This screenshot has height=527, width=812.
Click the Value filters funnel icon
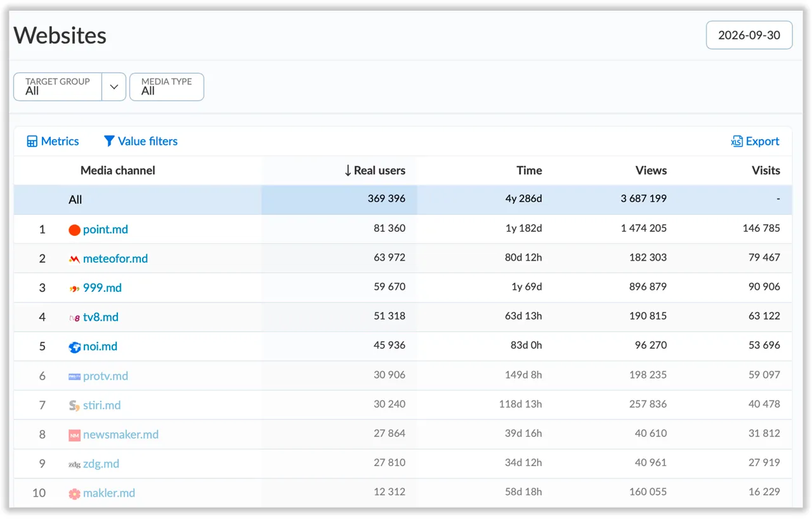tap(109, 141)
